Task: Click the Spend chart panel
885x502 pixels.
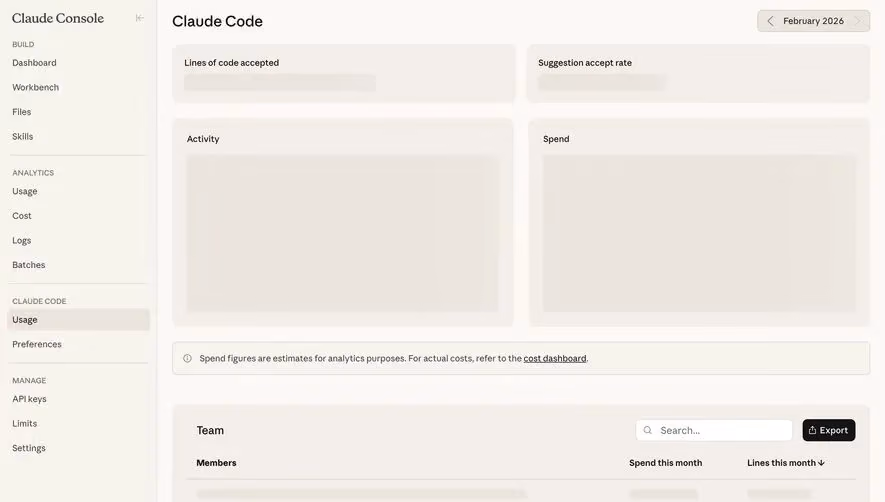Action: click(x=699, y=222)
